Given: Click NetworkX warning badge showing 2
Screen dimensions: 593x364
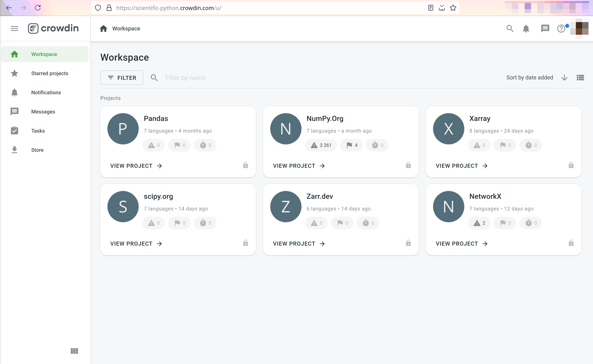Looking at the screenshot, I should click(x=479, y=223).
